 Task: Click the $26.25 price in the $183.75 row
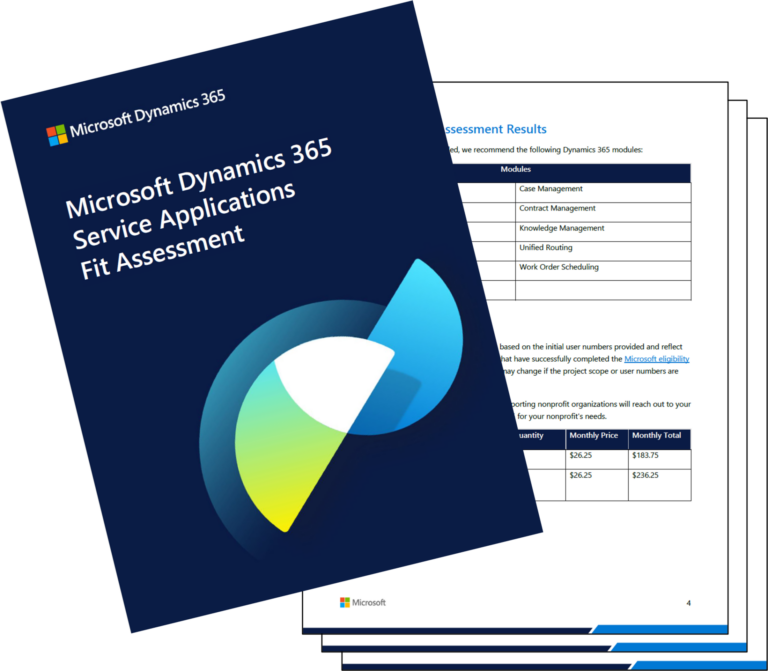580,455
